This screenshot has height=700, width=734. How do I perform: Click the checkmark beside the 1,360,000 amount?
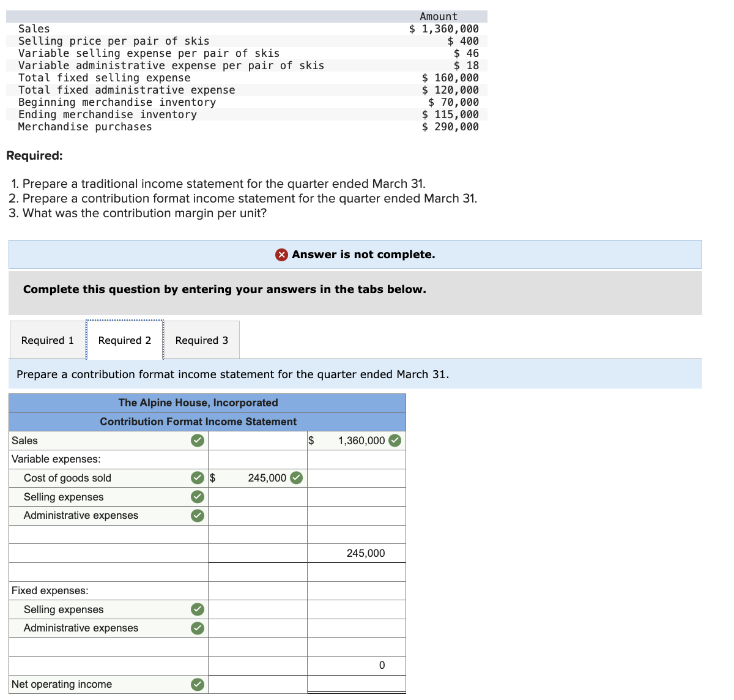(x=395, y=440)
